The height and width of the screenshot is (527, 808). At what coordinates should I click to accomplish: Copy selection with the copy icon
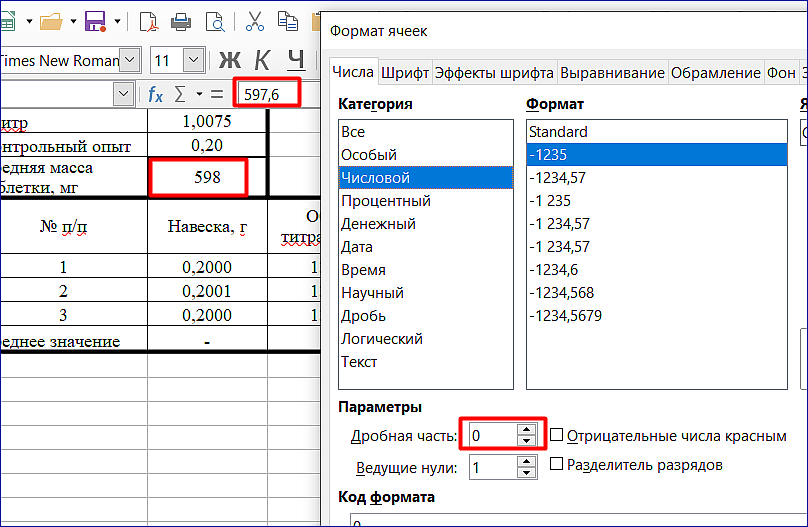[288, 22]
